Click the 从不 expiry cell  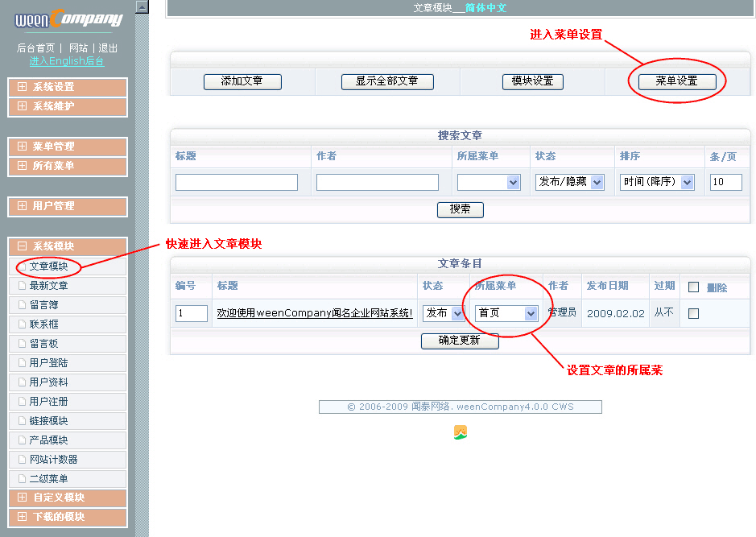(x=664, y=312)
